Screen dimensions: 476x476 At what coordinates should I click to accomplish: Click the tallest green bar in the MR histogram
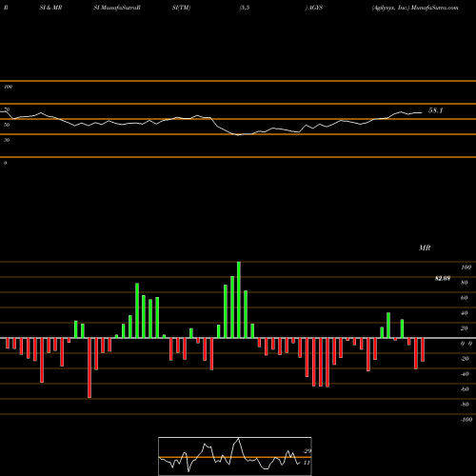[239, 300]
